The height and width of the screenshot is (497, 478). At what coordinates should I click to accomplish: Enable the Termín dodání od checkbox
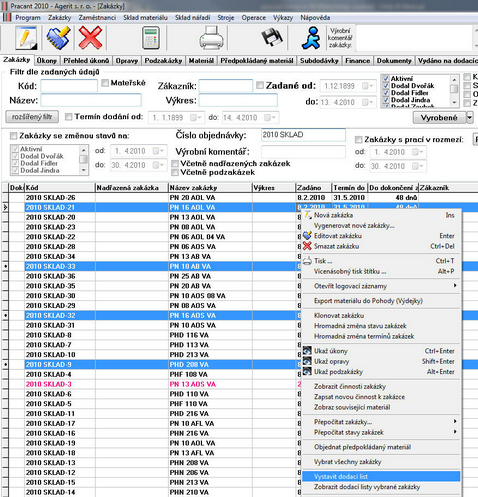point(69,117)
